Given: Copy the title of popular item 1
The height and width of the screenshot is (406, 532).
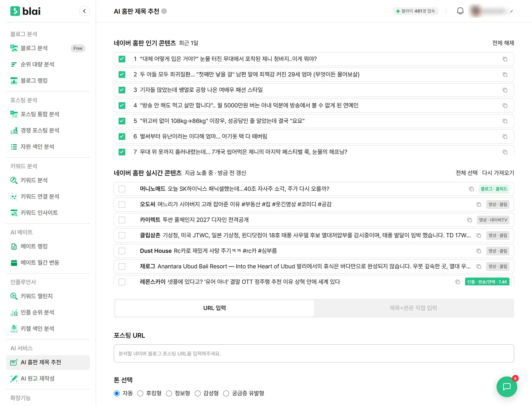Looking at the screenshot, I should [505, 59].
